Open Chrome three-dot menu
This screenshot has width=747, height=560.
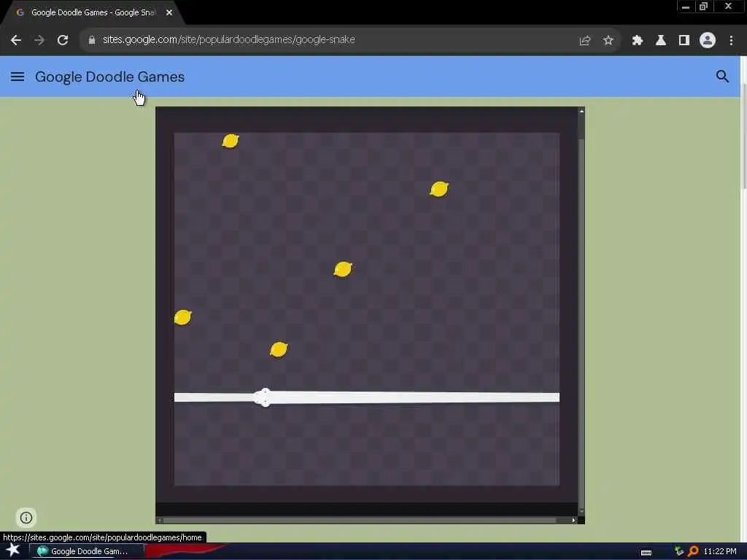coord(731,41)
